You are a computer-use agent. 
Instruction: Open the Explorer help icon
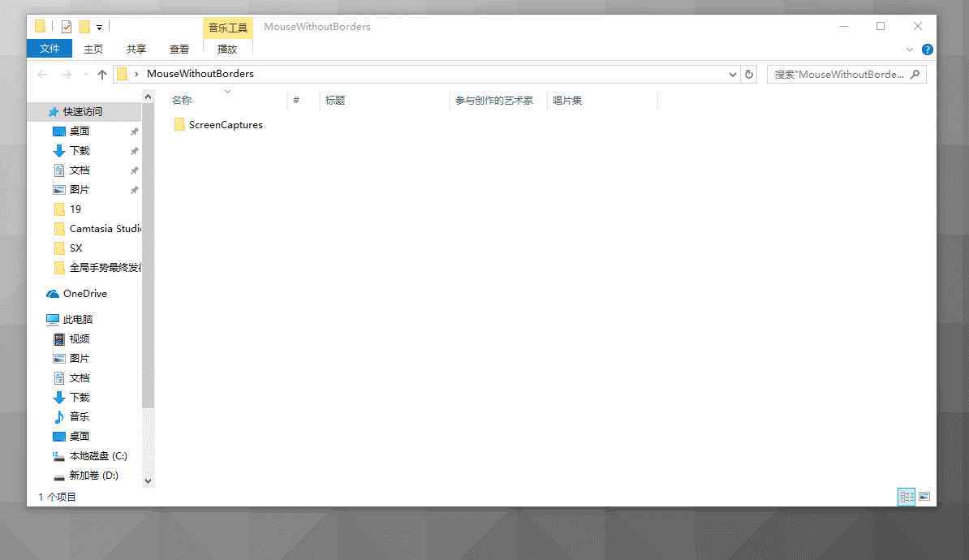tap(927, 50)
